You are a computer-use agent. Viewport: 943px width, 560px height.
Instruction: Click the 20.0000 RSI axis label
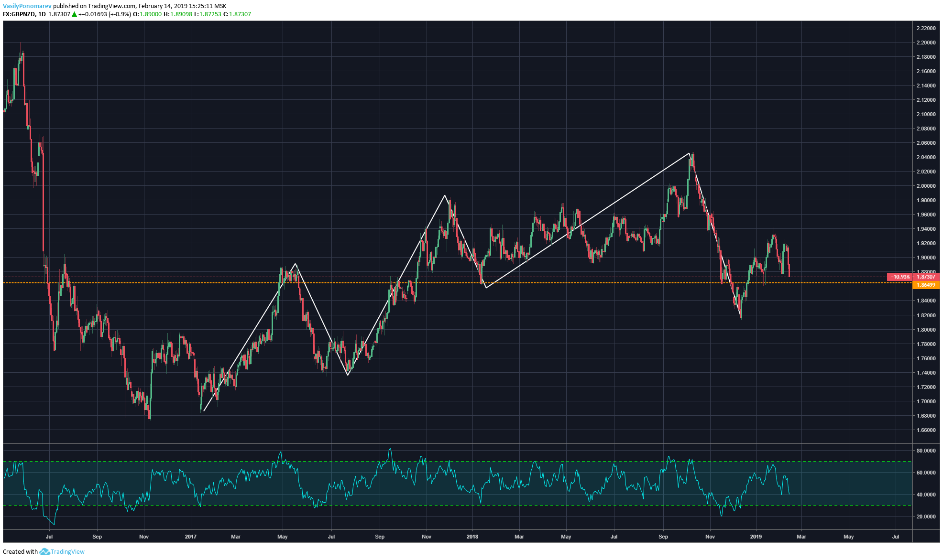pos(926,517)
